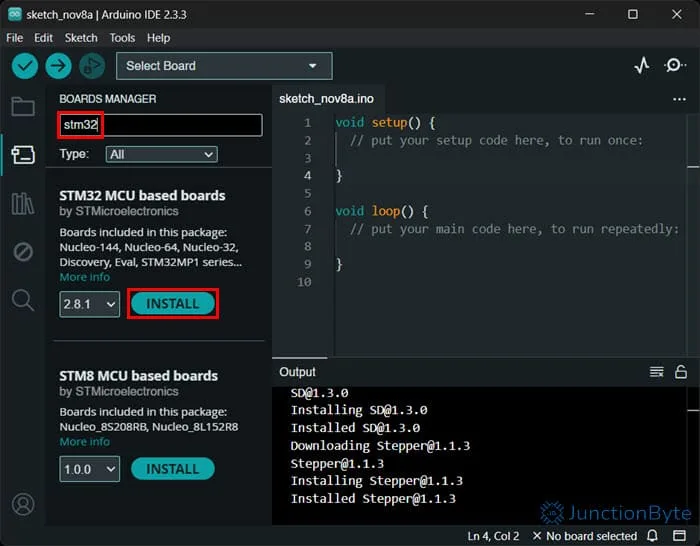Minimize the Arduino IDE window
Screen dimensions: 700x546
coord(590,14)
